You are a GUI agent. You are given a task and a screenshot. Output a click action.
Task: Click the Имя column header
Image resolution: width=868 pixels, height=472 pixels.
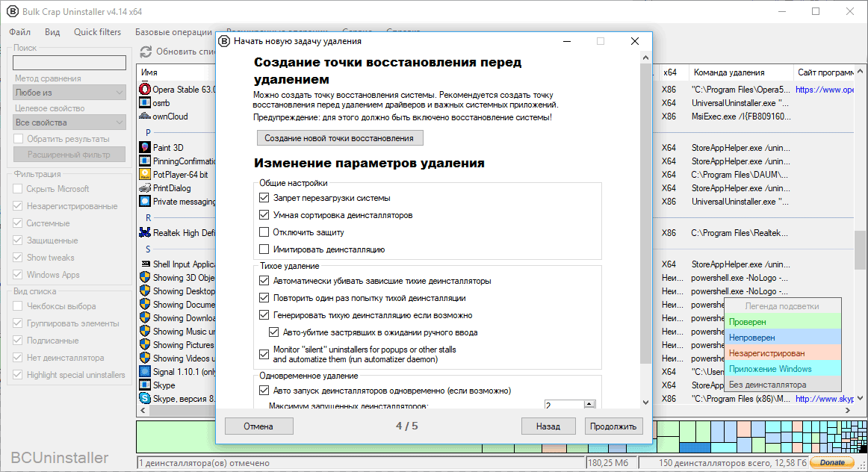[176, 72]
